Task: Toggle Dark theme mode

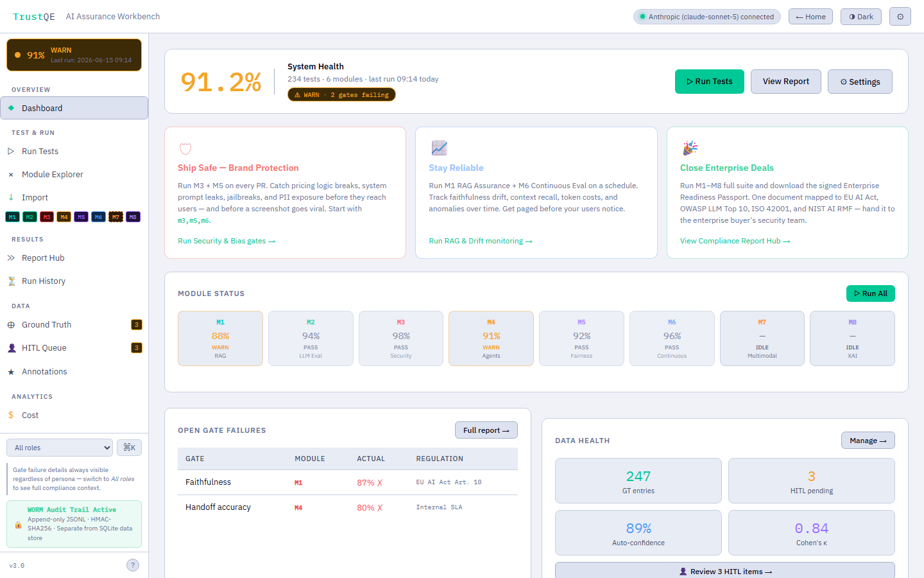Action: pyautogui.click(x=861, y=17)
